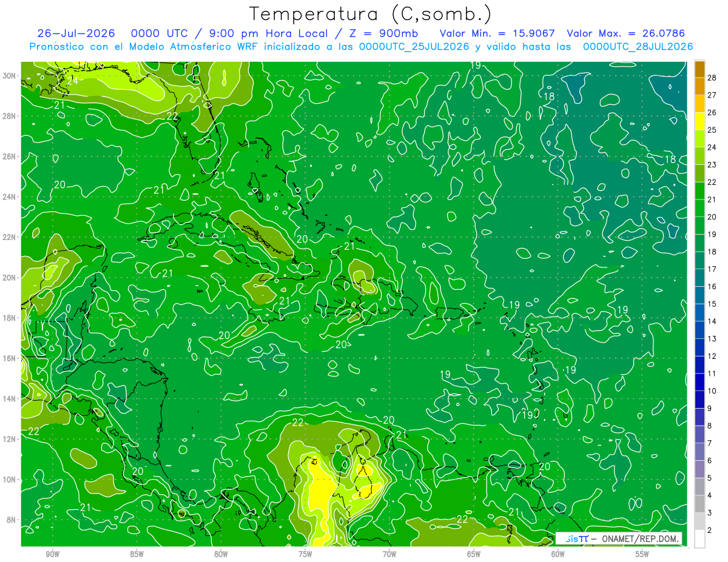
Task: Click the color-scale label '25'
Action: click(712, 130)
